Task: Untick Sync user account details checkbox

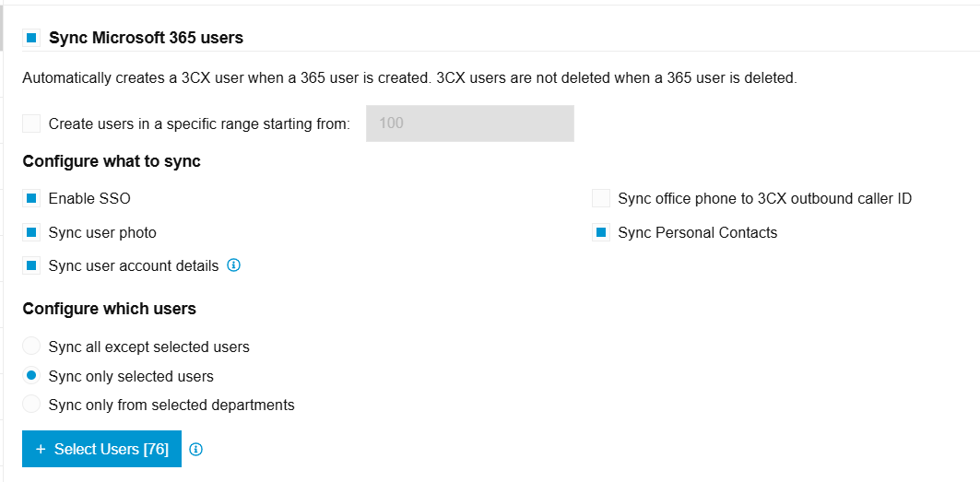Action: [x=31, y=266]
